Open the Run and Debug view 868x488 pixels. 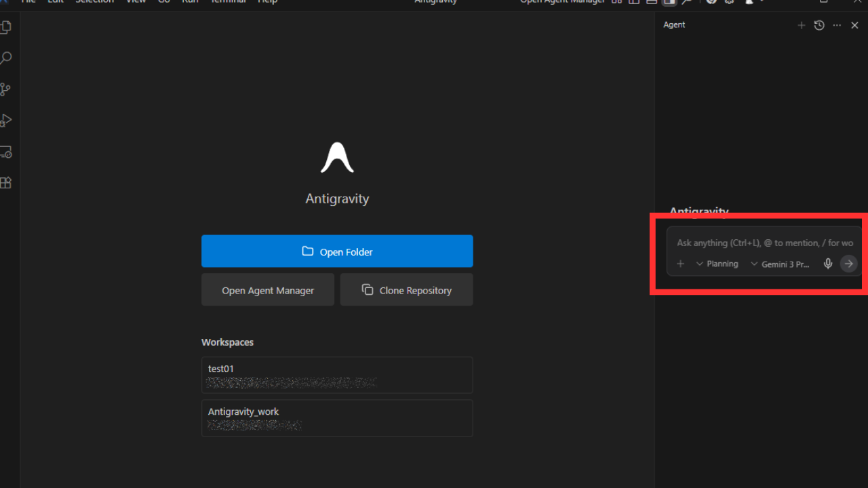(6, 121)
